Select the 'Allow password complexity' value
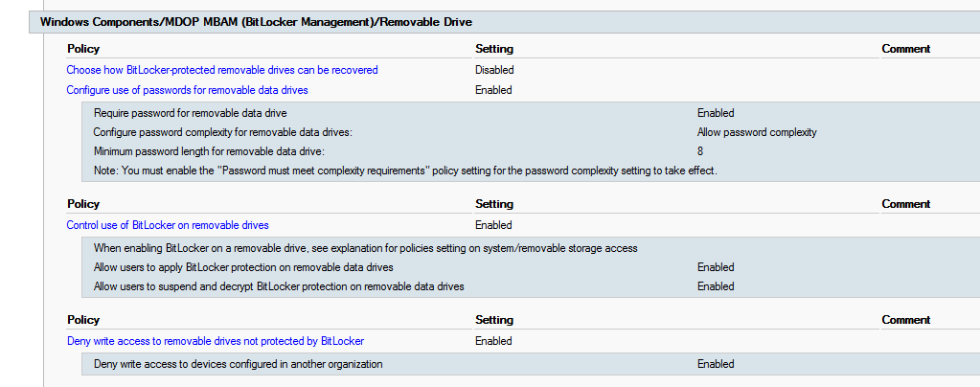The height and width of the screenshot is (387, 980). pyautogui.click(x=757, y=132)
